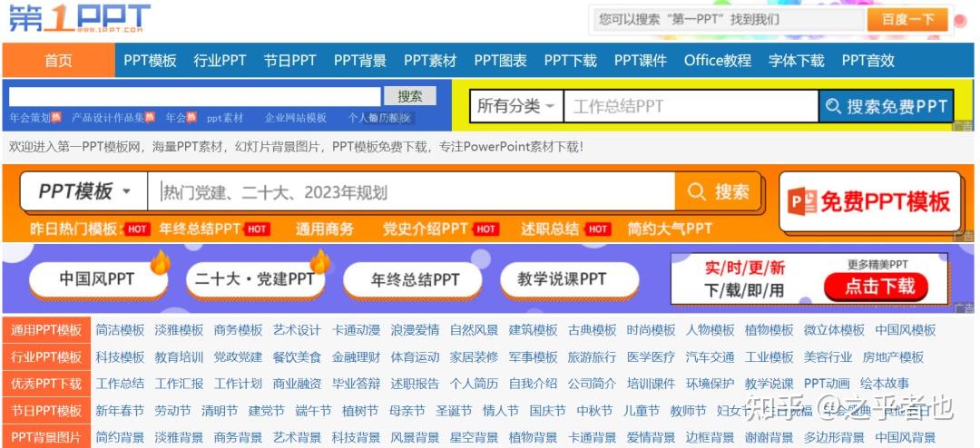980x448 pixels.
Task: Open the 行业PPT navigation item
Action: click(x=220, y=61)
